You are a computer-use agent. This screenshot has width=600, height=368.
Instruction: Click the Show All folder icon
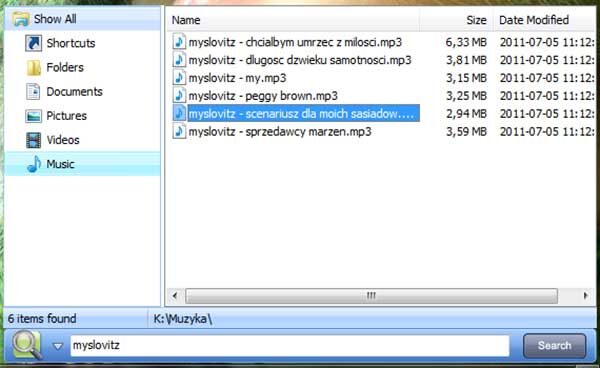(x=21, y=19)
